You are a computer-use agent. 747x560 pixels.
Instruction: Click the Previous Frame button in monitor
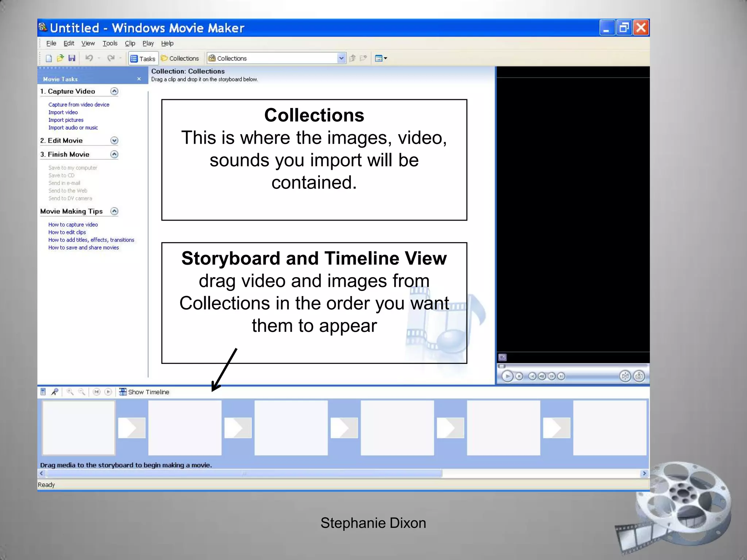(x=542, y=376)
